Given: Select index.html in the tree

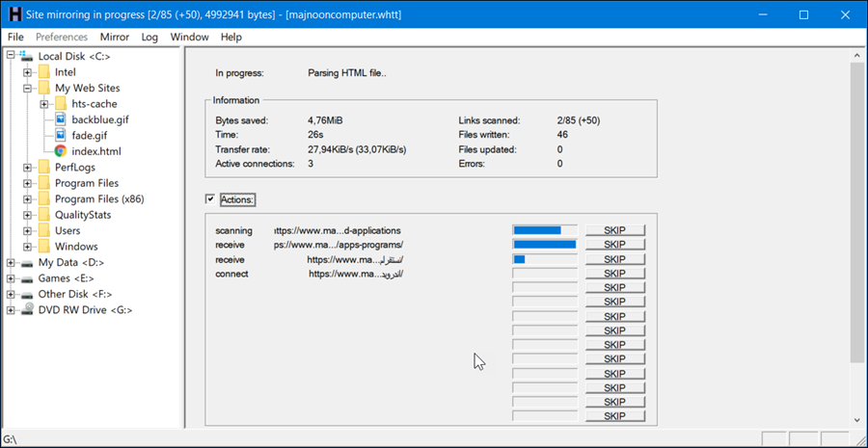Looking at the screenshot, I should [x=96, y=151].
